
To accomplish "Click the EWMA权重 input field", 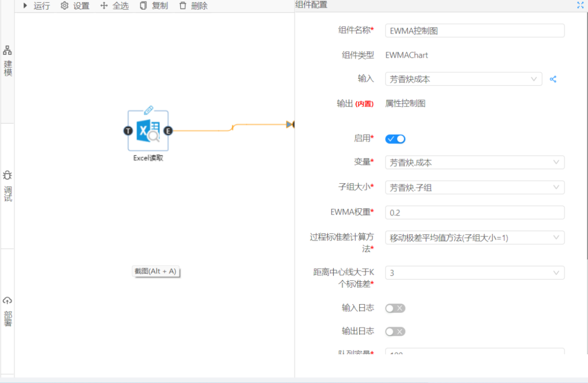I will (474, 213).
